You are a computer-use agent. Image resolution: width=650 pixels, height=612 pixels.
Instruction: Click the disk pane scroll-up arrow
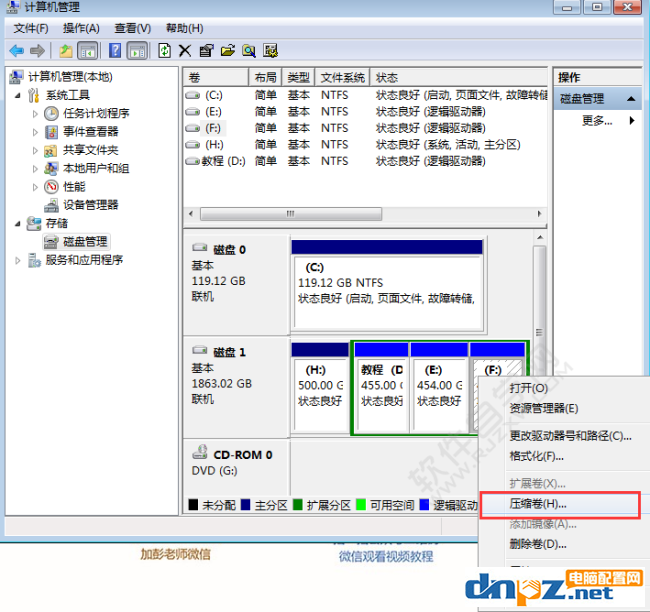(540, 237)
